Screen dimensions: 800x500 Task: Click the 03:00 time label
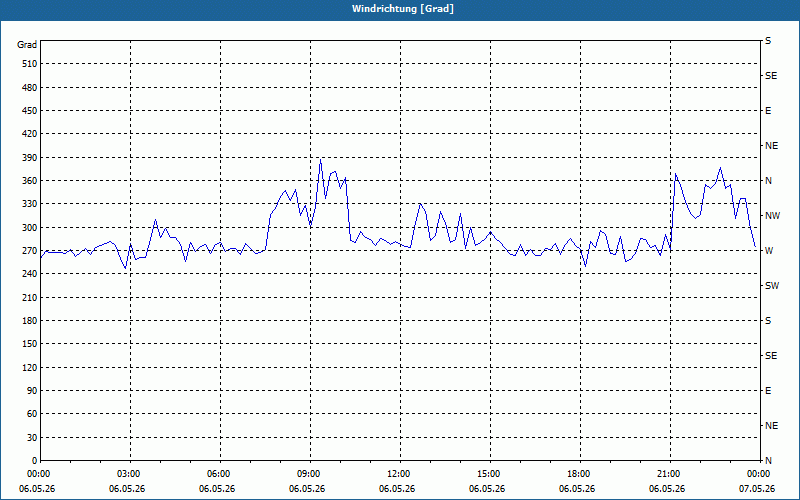point(130,474)
